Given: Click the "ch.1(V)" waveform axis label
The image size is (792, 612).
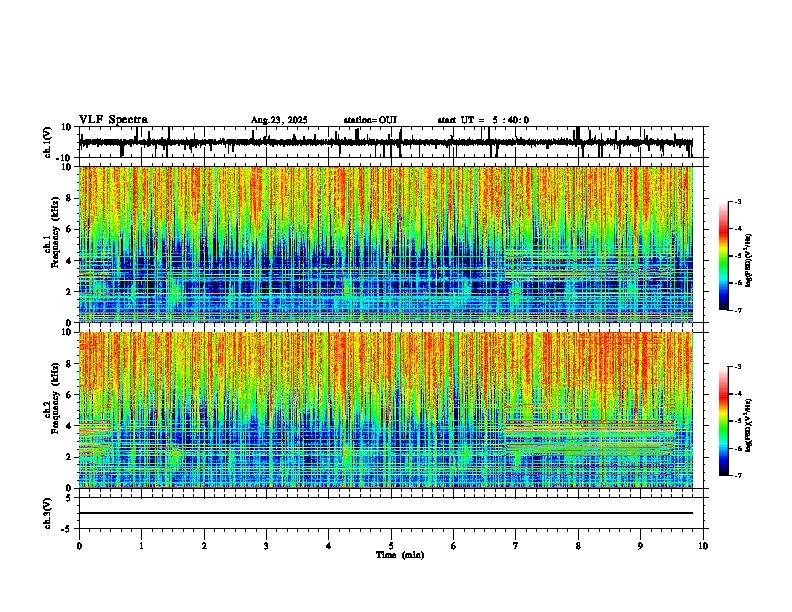Looking at the screenshot, I should pyautogui.click(x=48, y=142).
